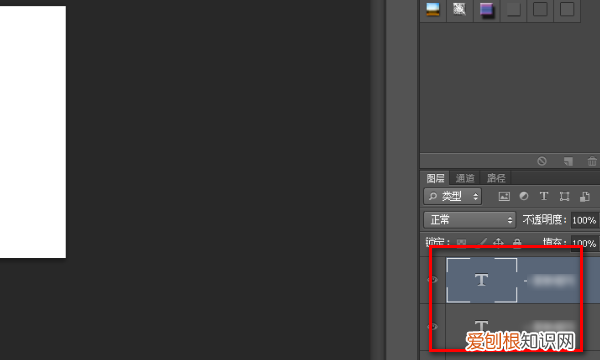The width and height of the screenshot is (600, 360).
Task: Click the trash icon to delete style
Action: pos(592,161)
